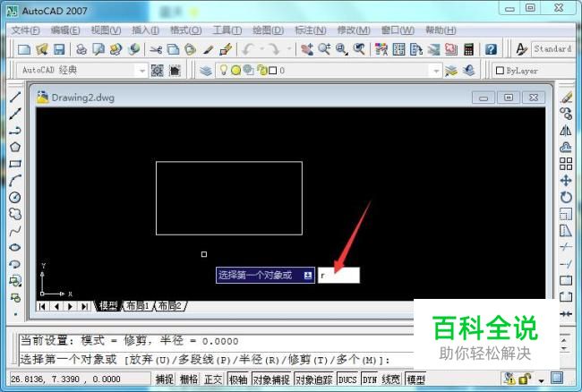This screenshot has height=392, width=582.
Task: Click the Pan realtime icon
Action: pos(307,49)
